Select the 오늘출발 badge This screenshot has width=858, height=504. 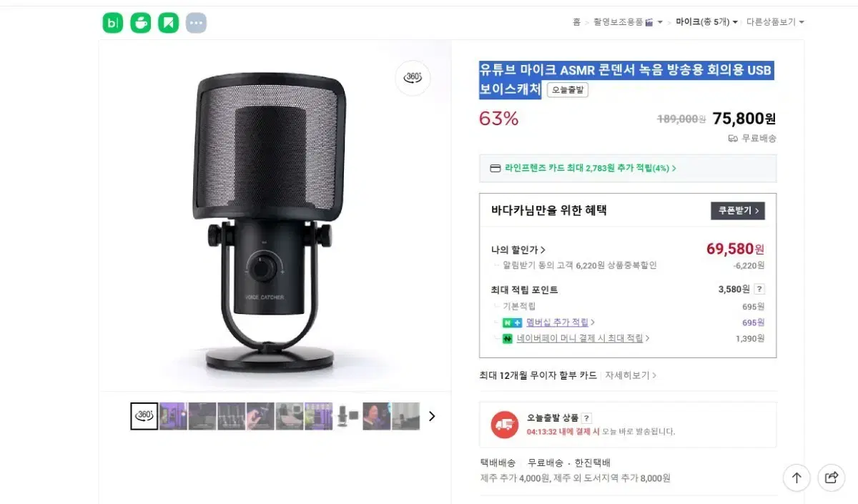(x=567, y=90)
